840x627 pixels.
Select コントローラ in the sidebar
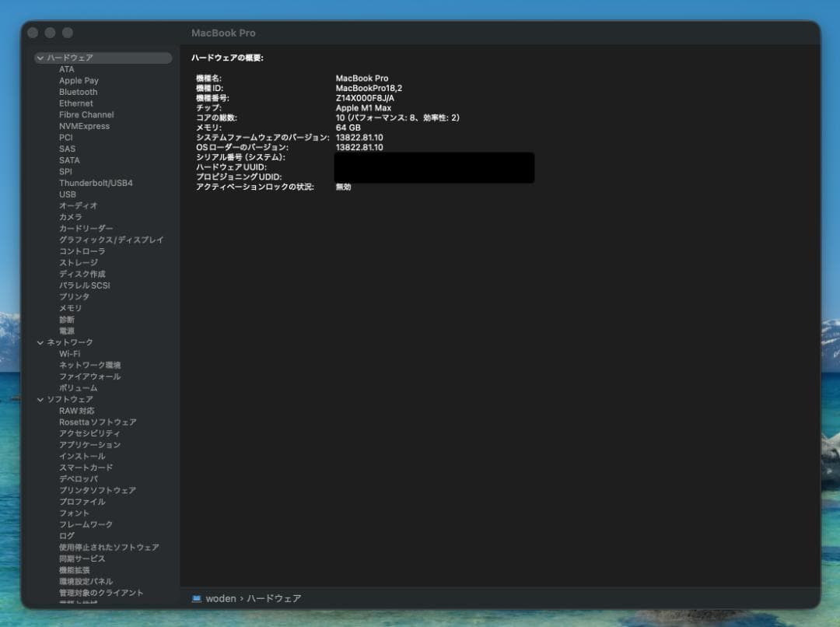[82, 251]
